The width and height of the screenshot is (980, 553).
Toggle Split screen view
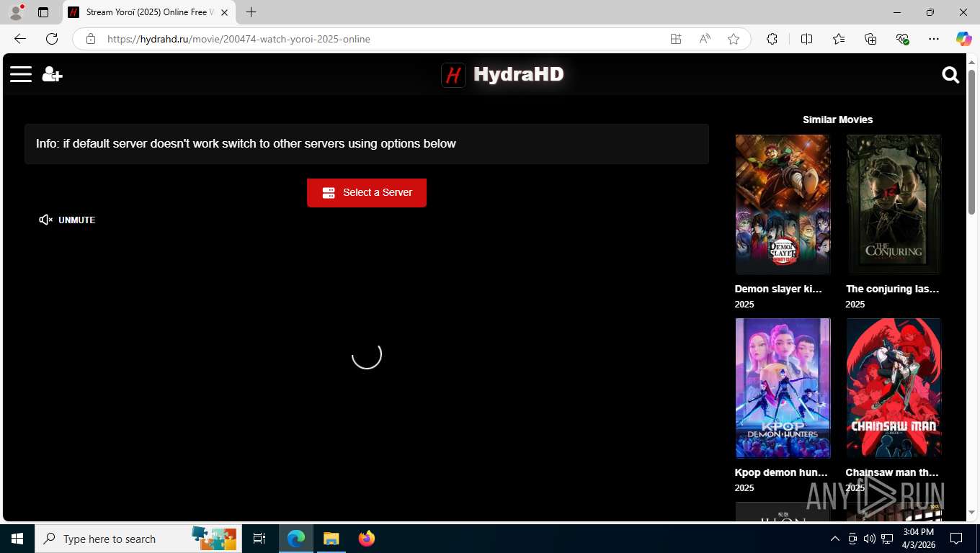(806, 39)
